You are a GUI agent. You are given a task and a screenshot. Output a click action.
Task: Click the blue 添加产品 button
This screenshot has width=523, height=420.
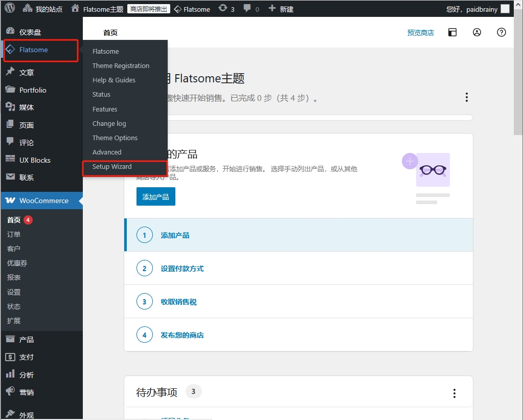click(156, 196)
